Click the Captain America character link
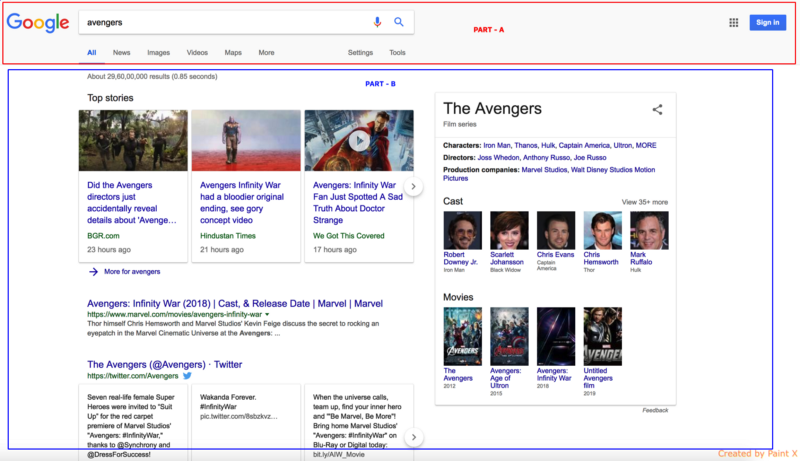The width and height of the screenshot is (800, 461). (x=584, y=145)
